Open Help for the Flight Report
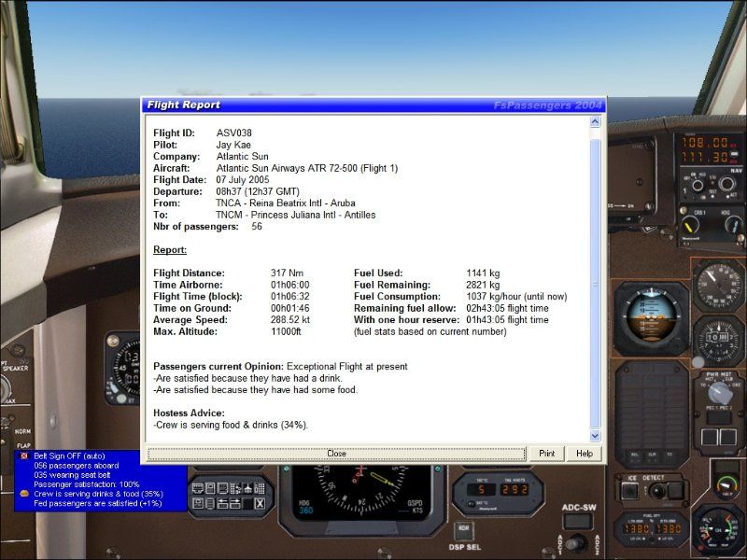 pyautogui.click(x=585, y=454)
